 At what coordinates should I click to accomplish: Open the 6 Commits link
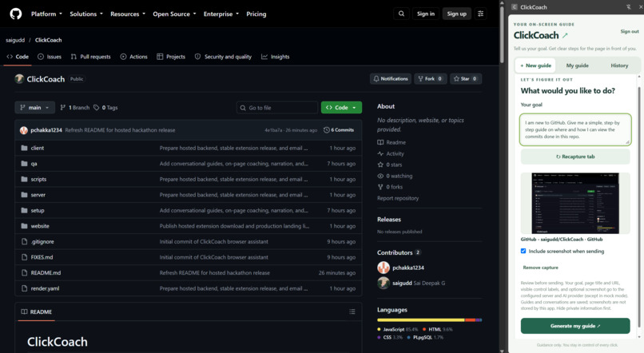[x=339, y=130]
